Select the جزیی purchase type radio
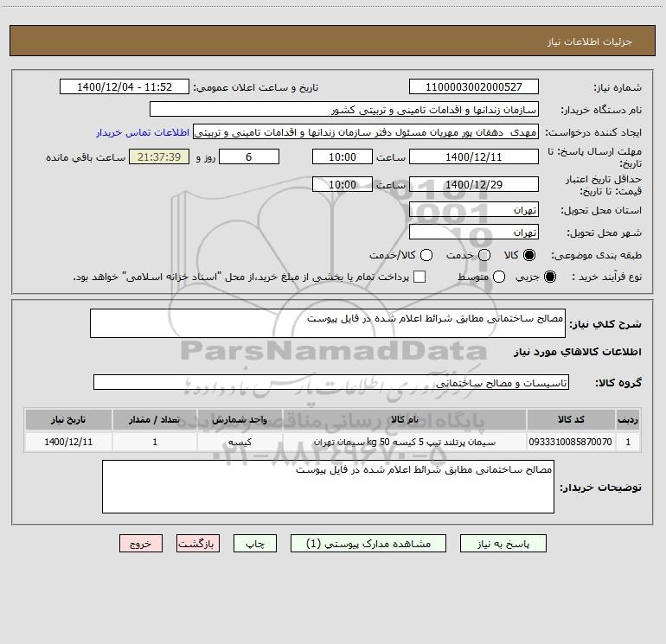The height and width of the screenshot is (644, 666). [549, 277]
